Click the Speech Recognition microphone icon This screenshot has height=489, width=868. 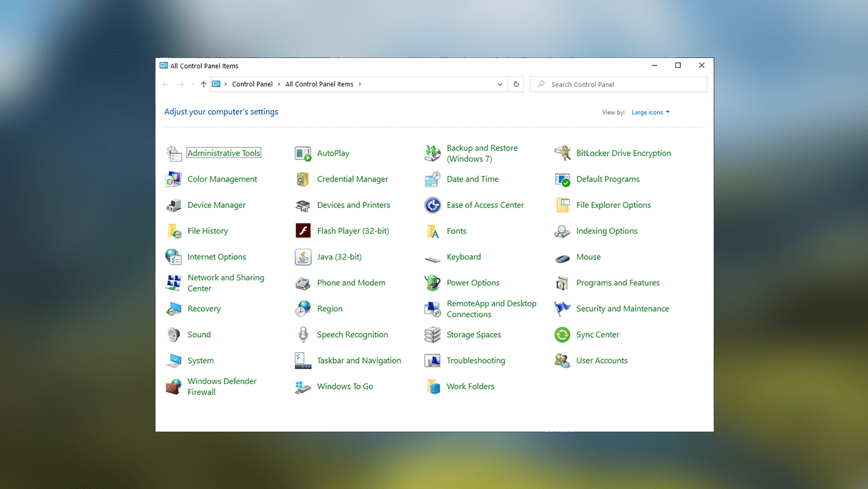click(303, 335)
